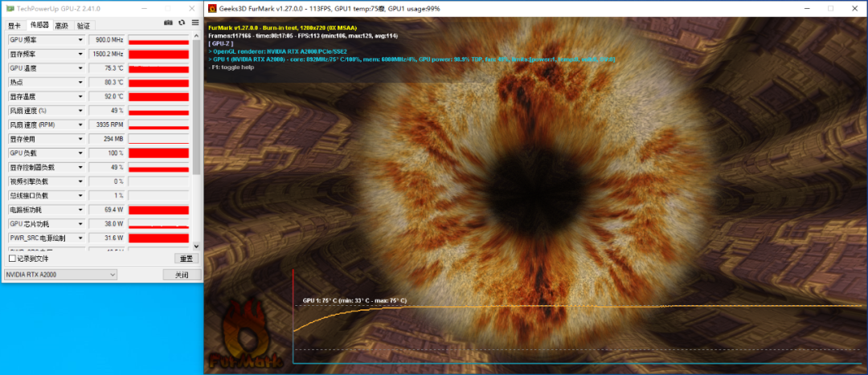Click the 显存温度 red history graph
This screenshot has width=868, height=375.
(x=159, y=97)
